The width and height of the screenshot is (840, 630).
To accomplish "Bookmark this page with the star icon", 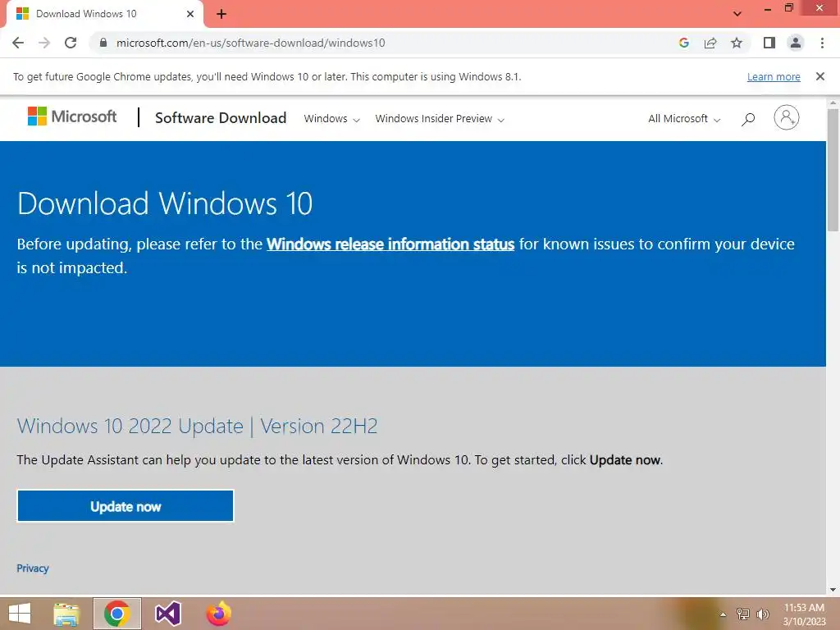I will 737,43.
